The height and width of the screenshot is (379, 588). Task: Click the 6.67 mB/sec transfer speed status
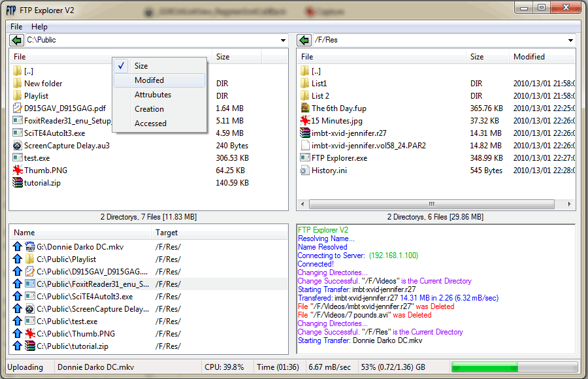point(330,367)
